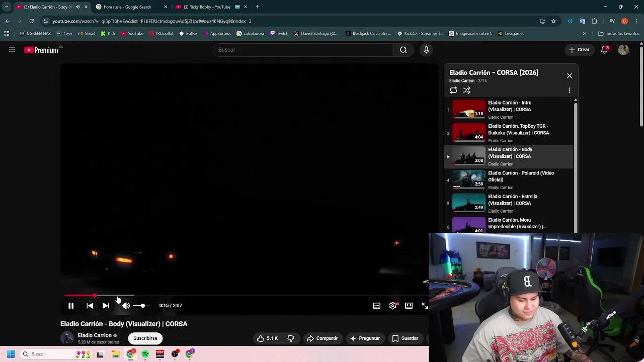Mute the video volume speaker icon
The image size is (644, 362).
click(x=126, y=306)
